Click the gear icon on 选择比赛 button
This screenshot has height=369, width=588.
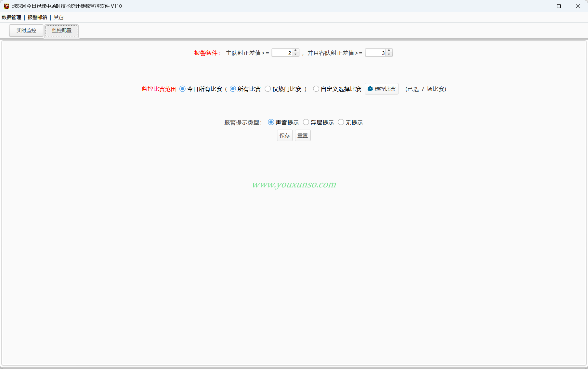370,89
